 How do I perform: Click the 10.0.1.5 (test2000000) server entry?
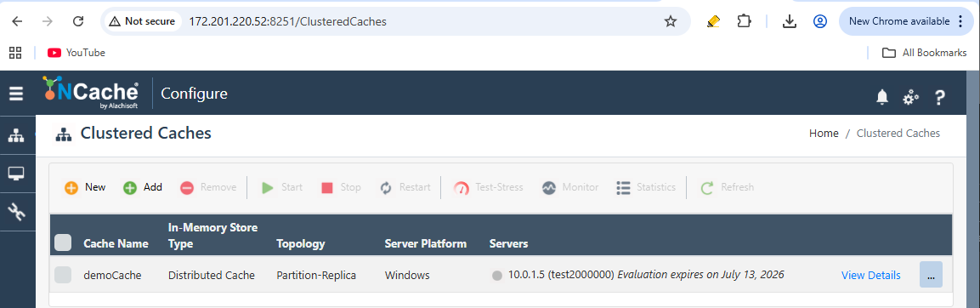click(x=561, y=275)
